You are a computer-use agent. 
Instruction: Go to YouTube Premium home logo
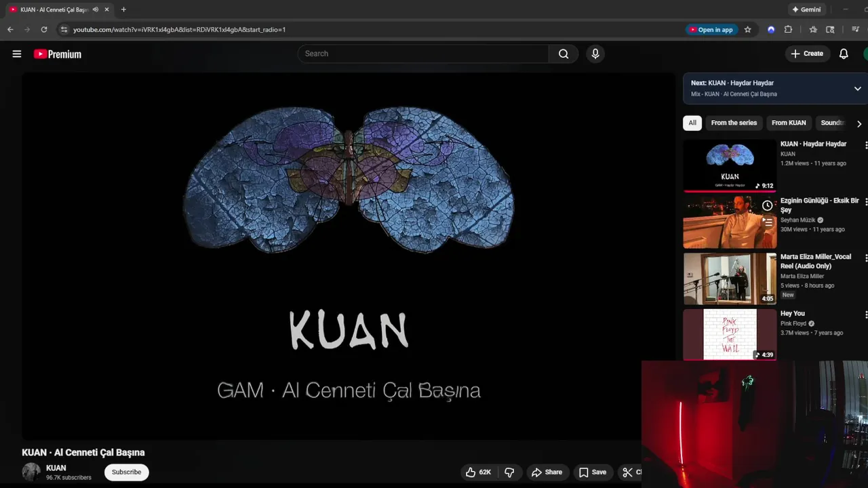pos(58,54)
